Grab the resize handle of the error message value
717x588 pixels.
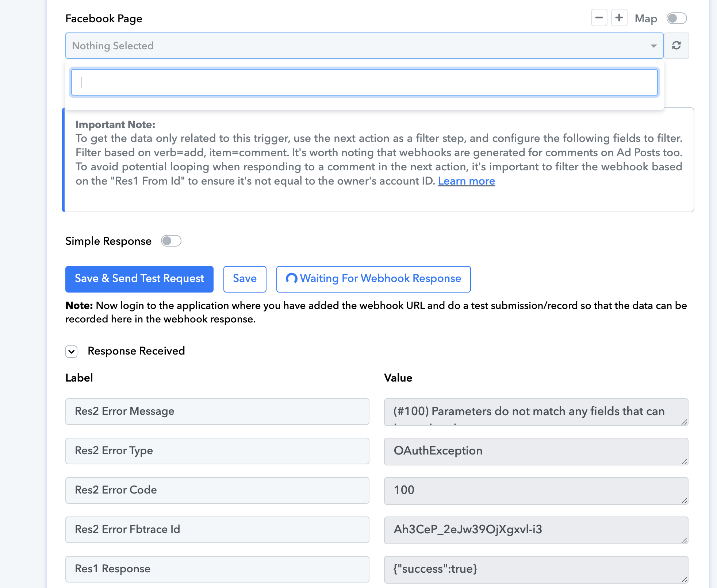(x=684, y=422)
